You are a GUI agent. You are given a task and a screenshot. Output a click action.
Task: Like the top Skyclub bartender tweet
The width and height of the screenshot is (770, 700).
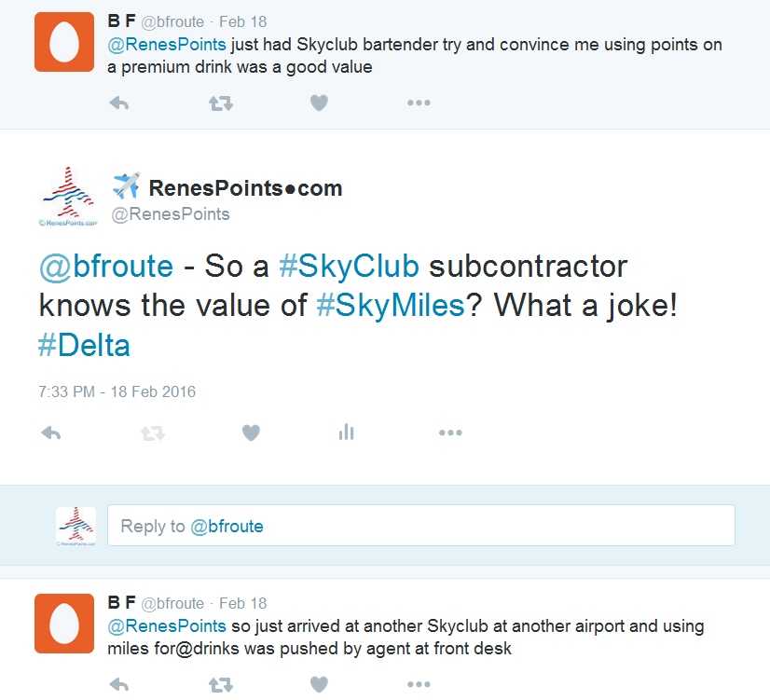[319, 103]
